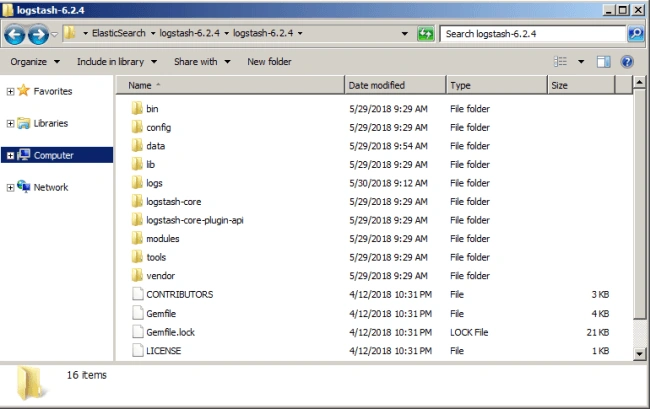Open Include in library menu

pyautogui.click(x=117, y=62)
